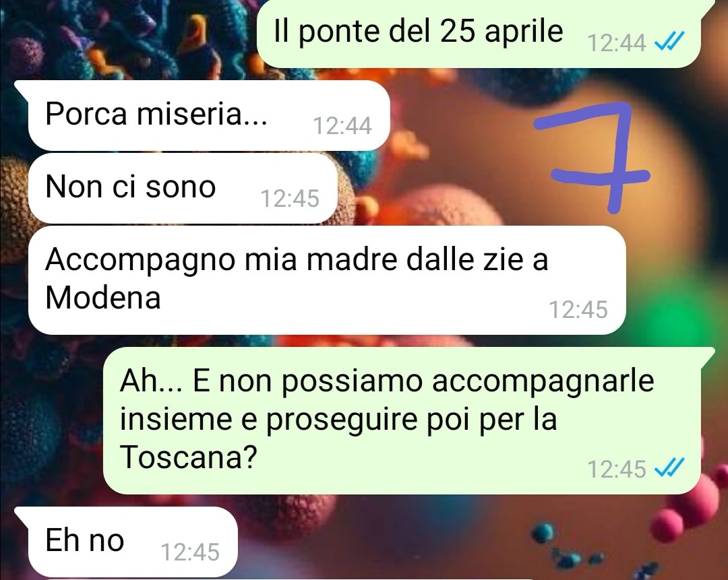Image resolution: width=728 pixels, height=580 pixels.
Task: Select the 'Accompagno mia madre' message bubble
Action: coord(327,280)
